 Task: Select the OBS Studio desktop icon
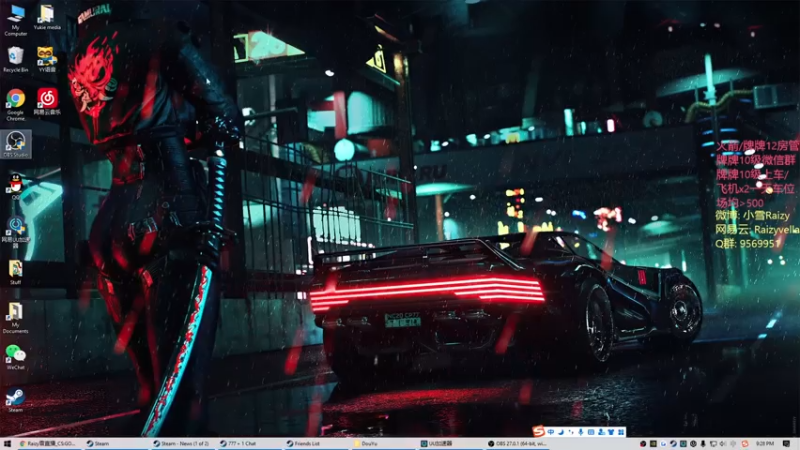click(x=16, y=144)
